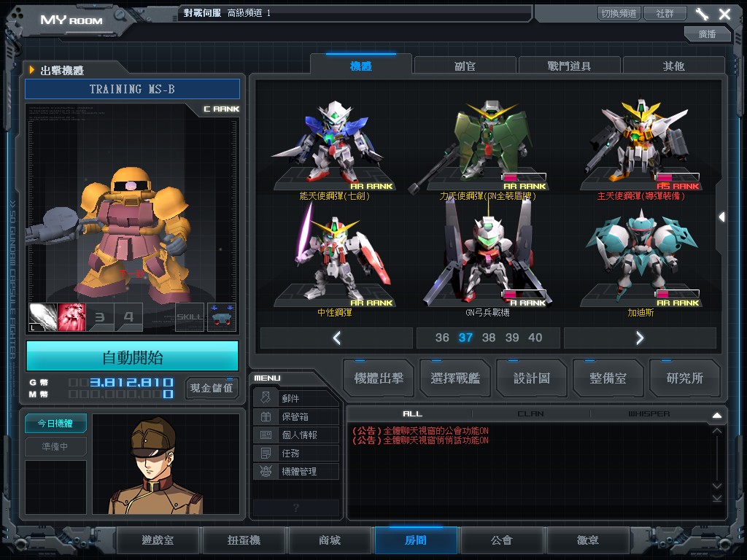The image size is (747, 560).
Task: Select the red second weapon icon
Action: [71, 317]
